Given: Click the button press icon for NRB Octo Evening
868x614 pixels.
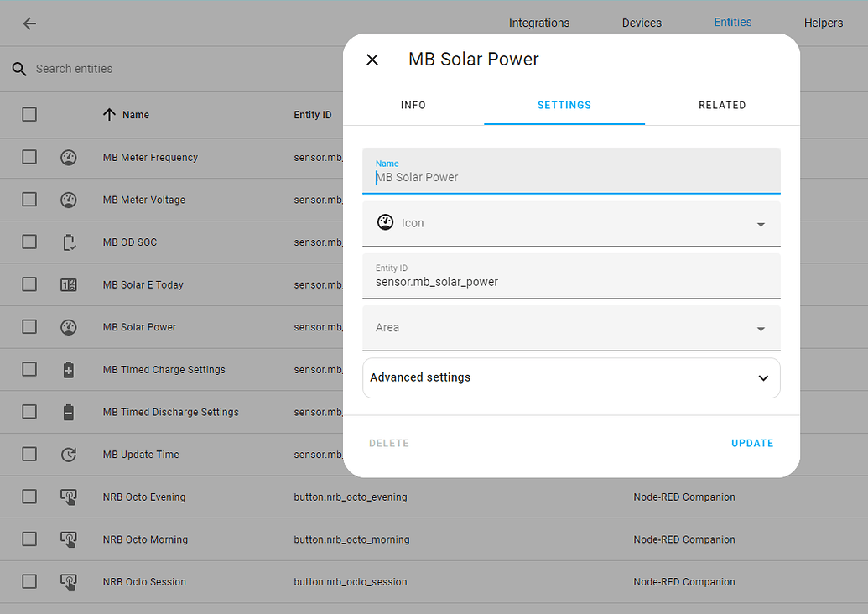Looking at the screenshot, I should click(x=69, y=497).
